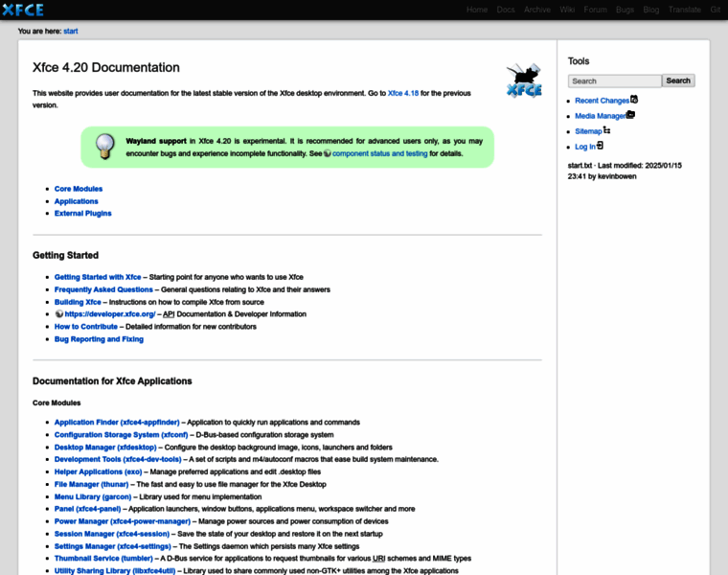This screenshot has width=728, height=575.
Task: Open the https://developer.xfce.org/ link
Action: pos(110,314)
